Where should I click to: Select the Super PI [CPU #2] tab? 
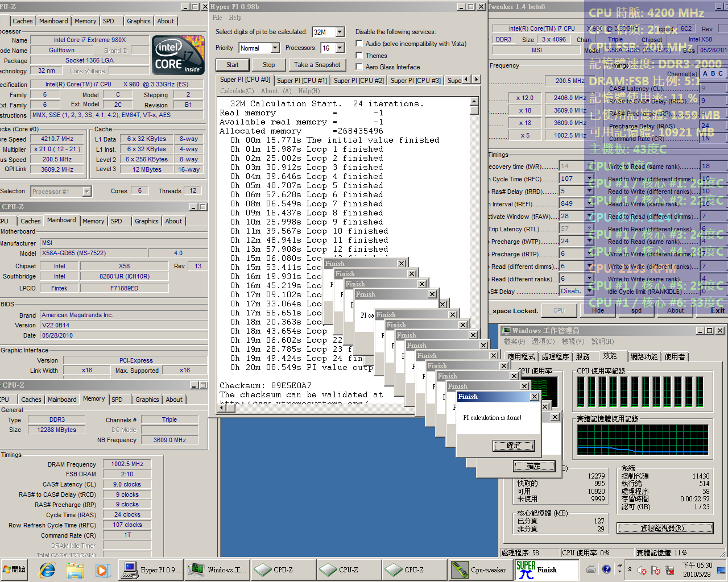coord(358,80)
